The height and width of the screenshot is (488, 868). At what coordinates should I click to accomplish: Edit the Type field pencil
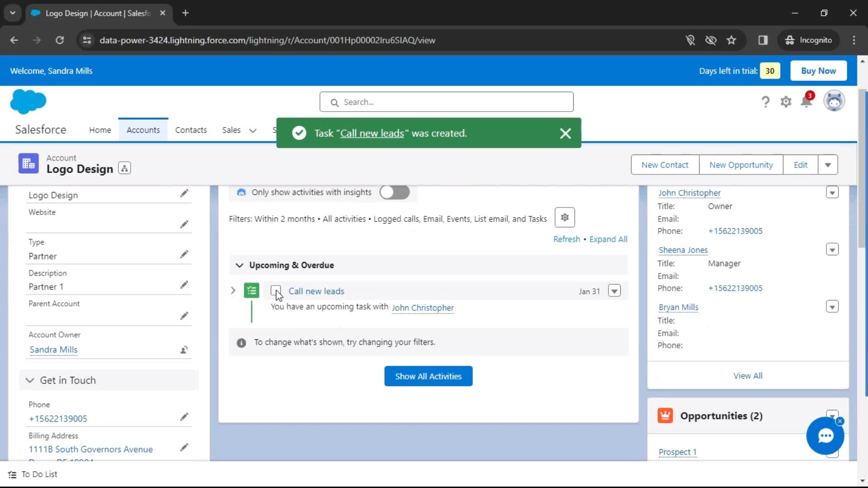(184, 254)
